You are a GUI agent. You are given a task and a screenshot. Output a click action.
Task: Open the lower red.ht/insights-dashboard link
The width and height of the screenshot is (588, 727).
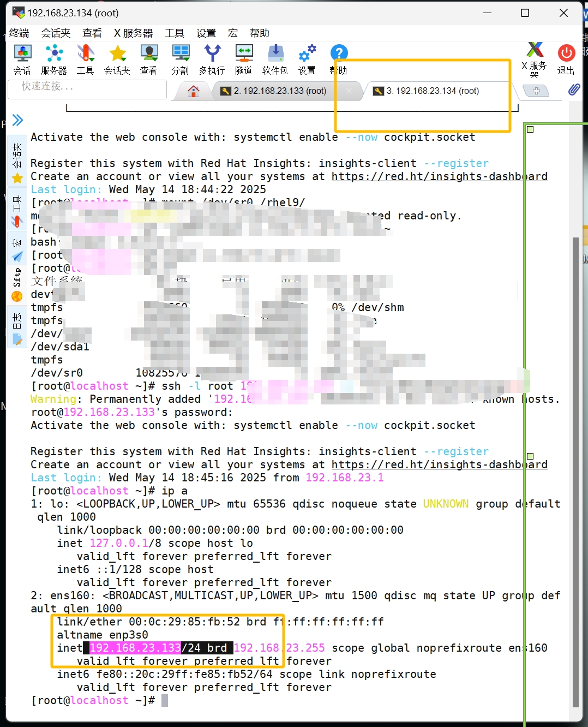coord(440,464)
